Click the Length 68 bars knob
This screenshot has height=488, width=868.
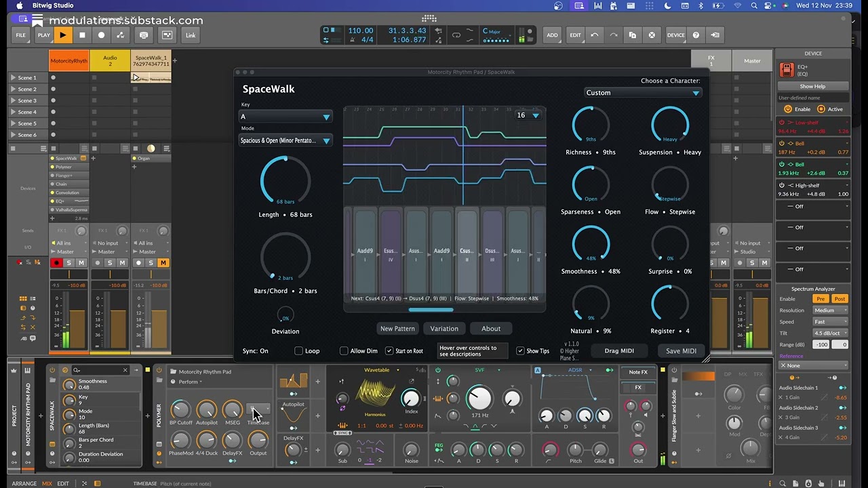coord(285,180)
